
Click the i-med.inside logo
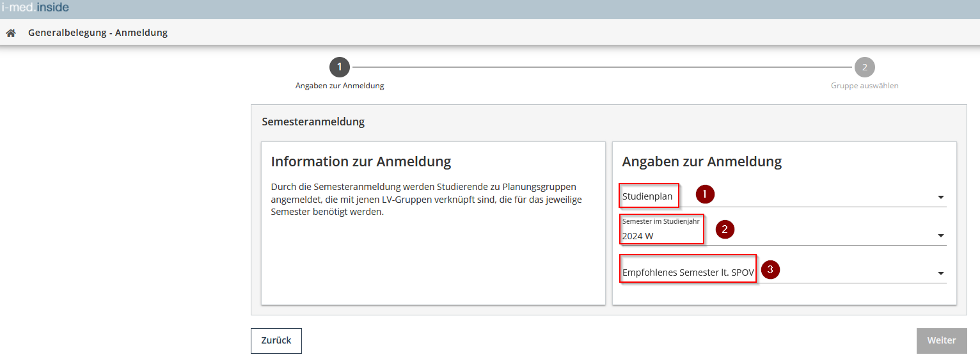(35, 7)
